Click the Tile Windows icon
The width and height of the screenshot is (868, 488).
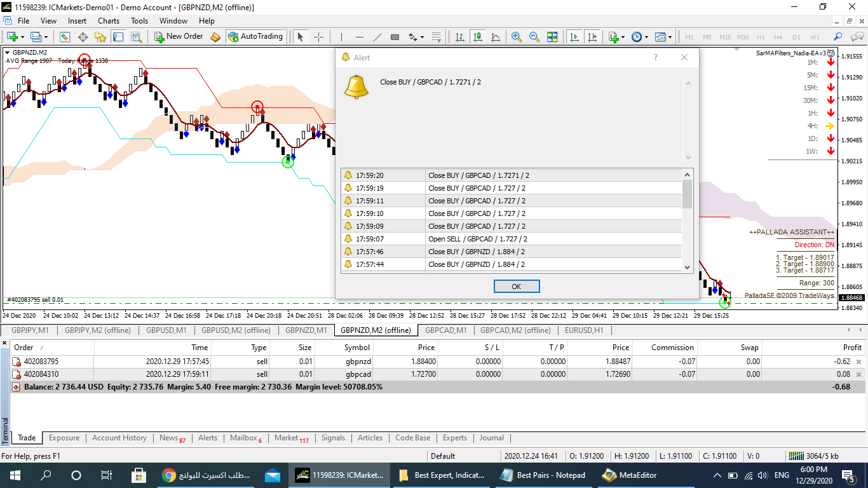click(x=552, y=37)
